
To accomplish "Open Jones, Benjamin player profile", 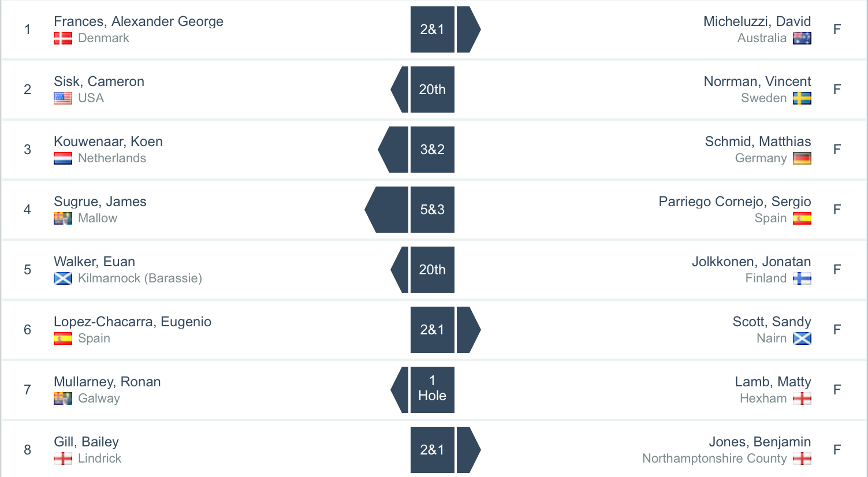I will (x=759, y=442).
